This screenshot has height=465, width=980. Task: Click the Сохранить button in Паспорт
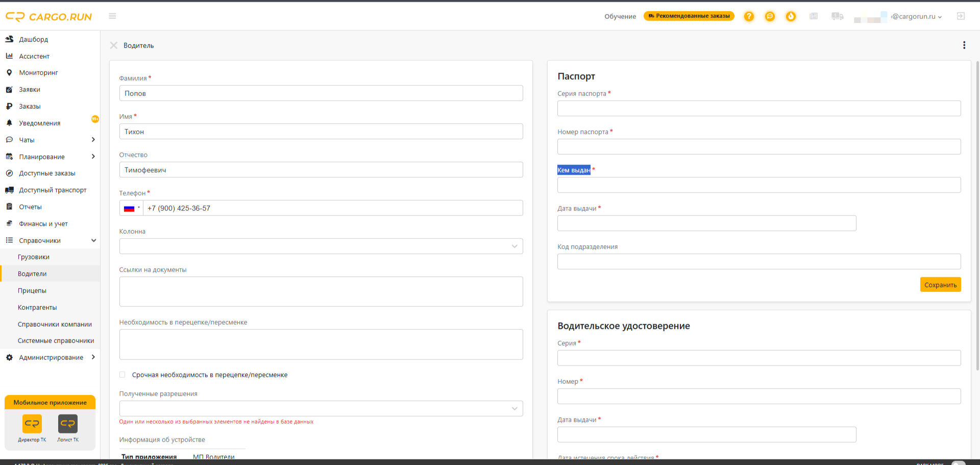(940, 285)
